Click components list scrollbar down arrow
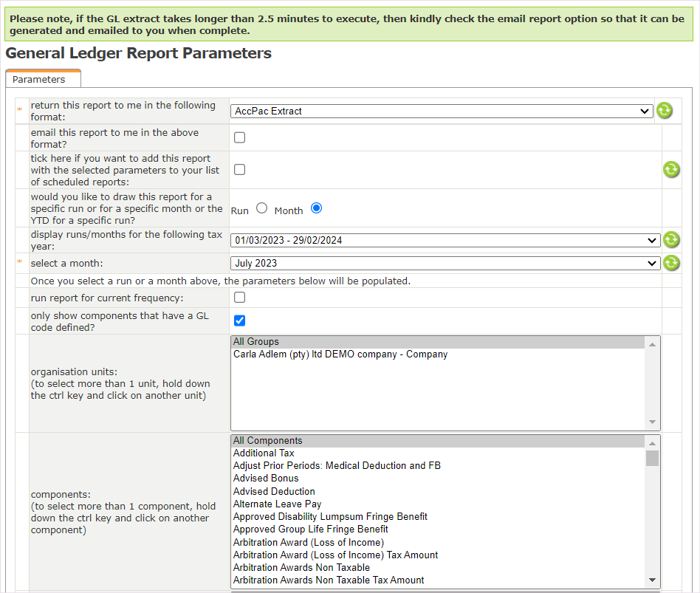Screen dimensions: 700x593 pos(652,580)
